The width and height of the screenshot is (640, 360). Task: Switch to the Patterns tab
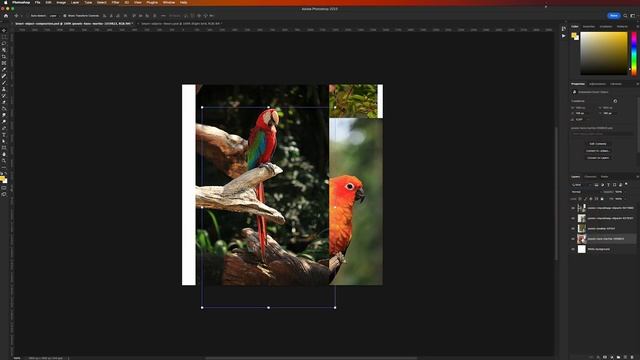(x=622, y=27)
